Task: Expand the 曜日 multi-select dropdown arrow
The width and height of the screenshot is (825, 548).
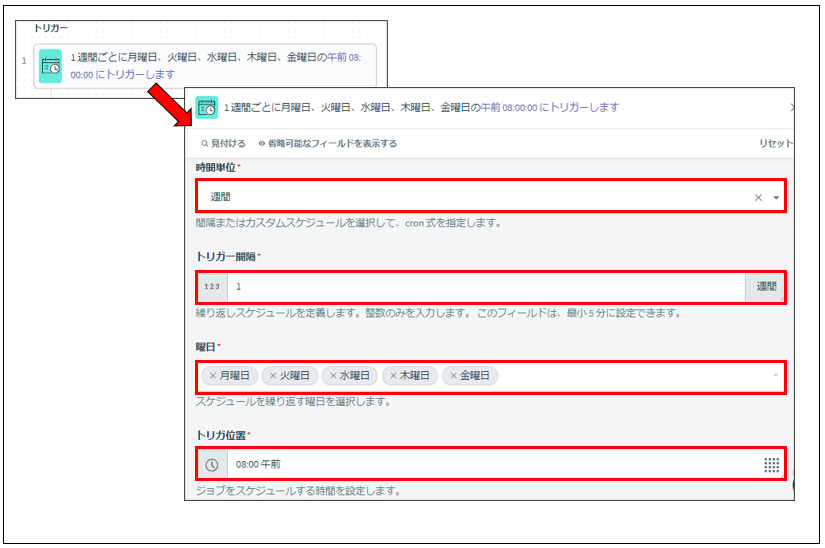Action: point(776,376)
